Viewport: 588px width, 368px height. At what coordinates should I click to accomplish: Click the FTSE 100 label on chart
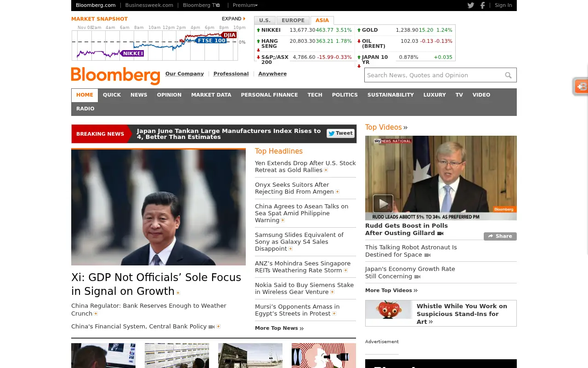click(211, 40)
